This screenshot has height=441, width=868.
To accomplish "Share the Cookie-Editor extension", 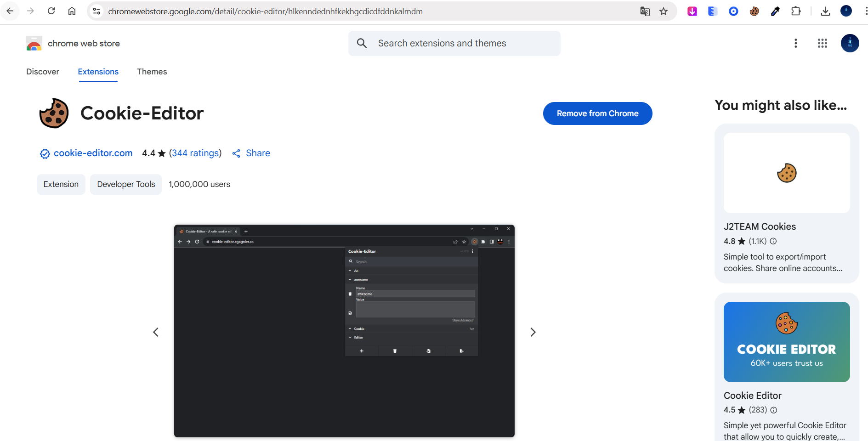I will point(251,153).
